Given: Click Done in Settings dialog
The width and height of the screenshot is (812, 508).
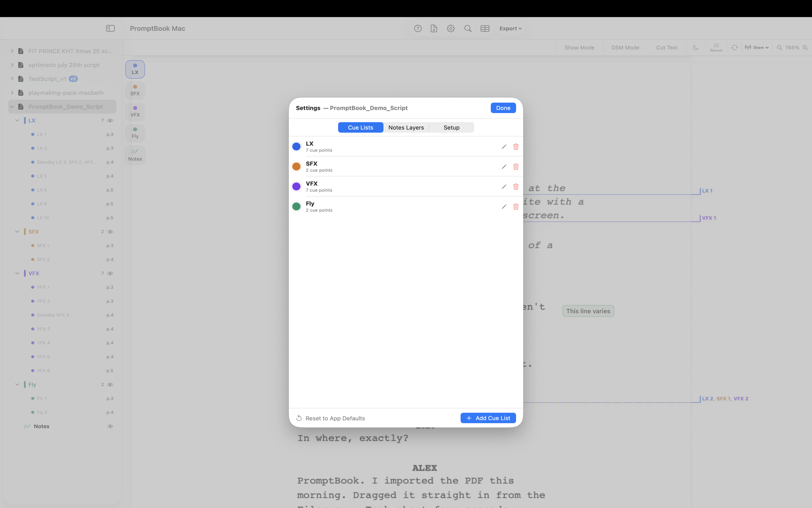Looking at the screenshot, I should click(503, 108).
